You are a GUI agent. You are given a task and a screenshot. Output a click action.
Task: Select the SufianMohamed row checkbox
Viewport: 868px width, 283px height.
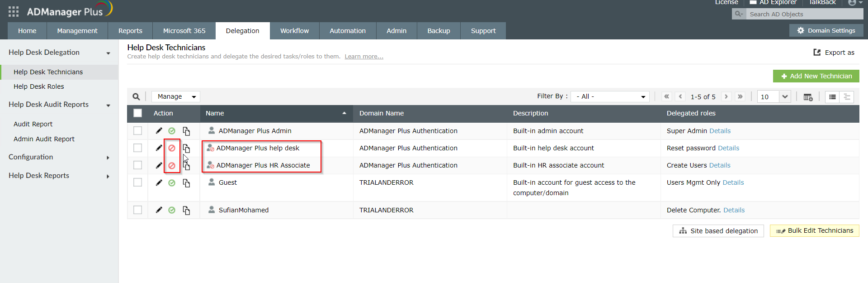point(138,210)
